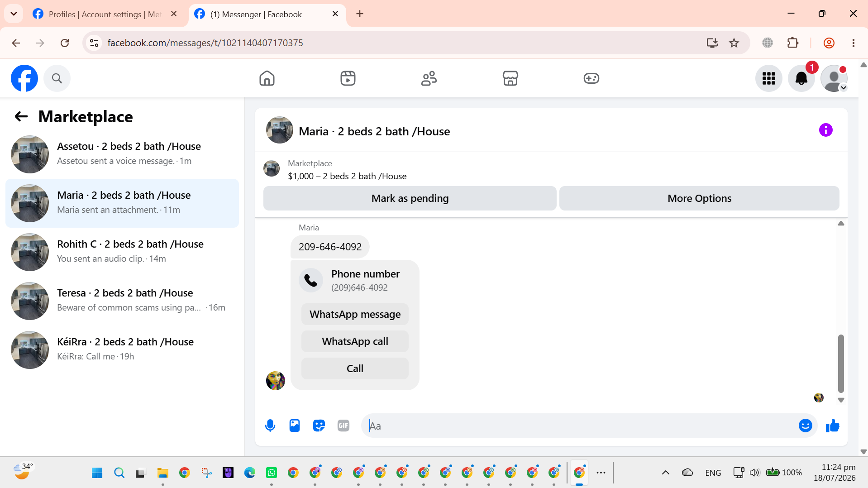Open the taskbar clock and date
Viewport: 868px width, 488px height.
835,473
